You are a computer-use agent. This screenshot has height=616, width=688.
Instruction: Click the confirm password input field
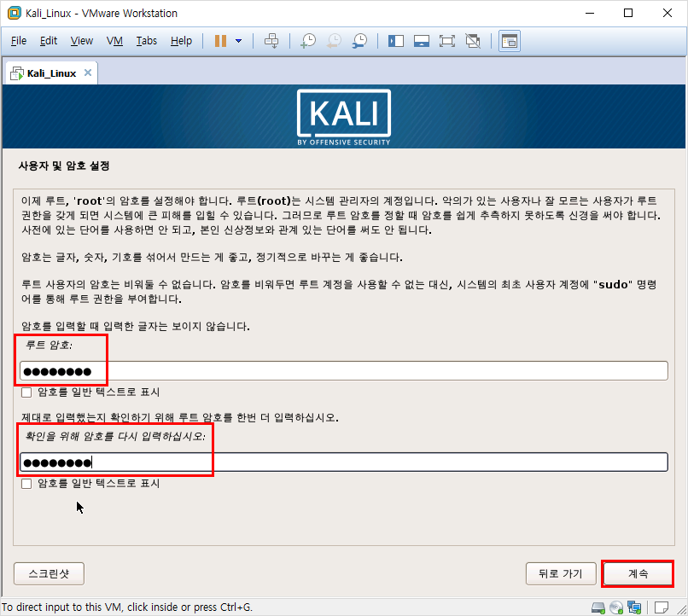[x=343, y=462]
